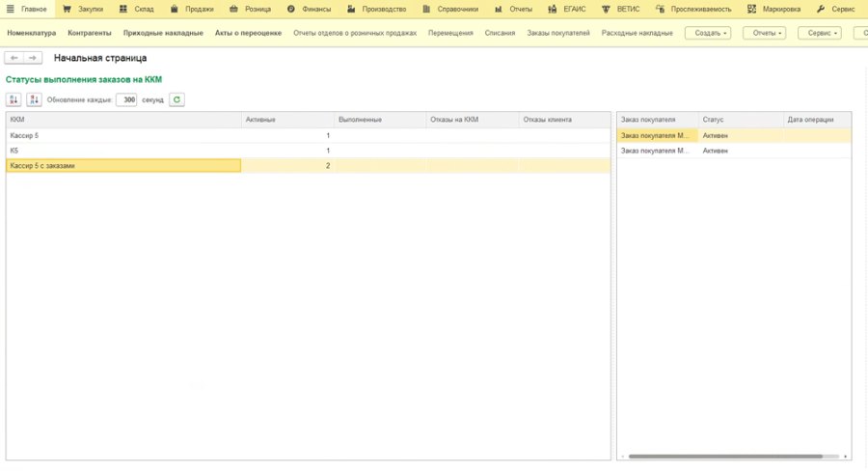This screenshot has height=471, width=868.
Task: Select the Кассир 5 с заказами row
Action: click(x=309, y=165)
